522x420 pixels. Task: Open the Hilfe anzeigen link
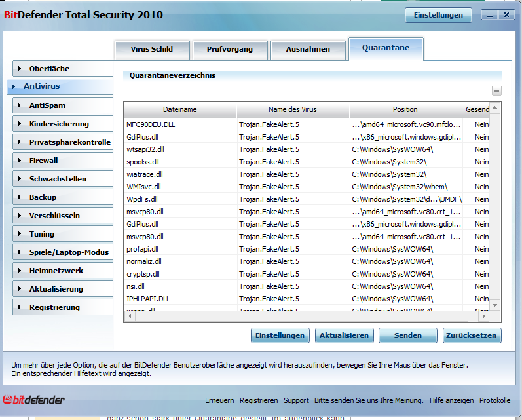[x=452, y=400]
